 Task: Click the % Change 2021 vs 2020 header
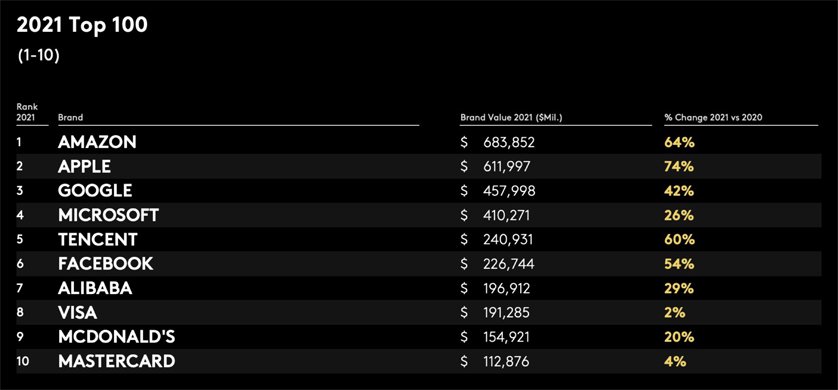coord(713,118)
